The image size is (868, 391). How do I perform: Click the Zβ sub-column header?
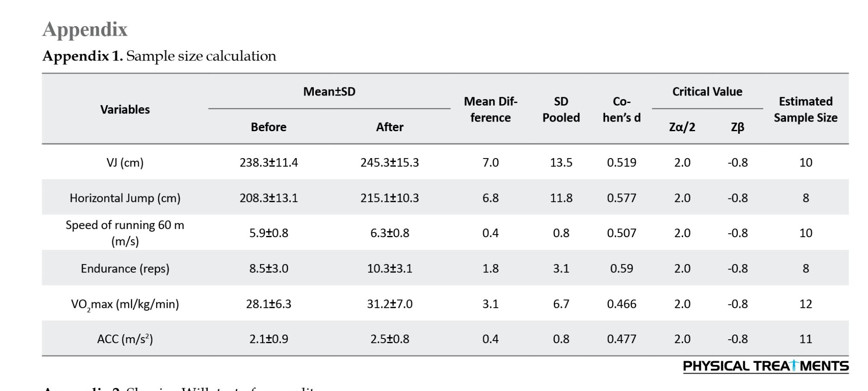click(737, 127)
